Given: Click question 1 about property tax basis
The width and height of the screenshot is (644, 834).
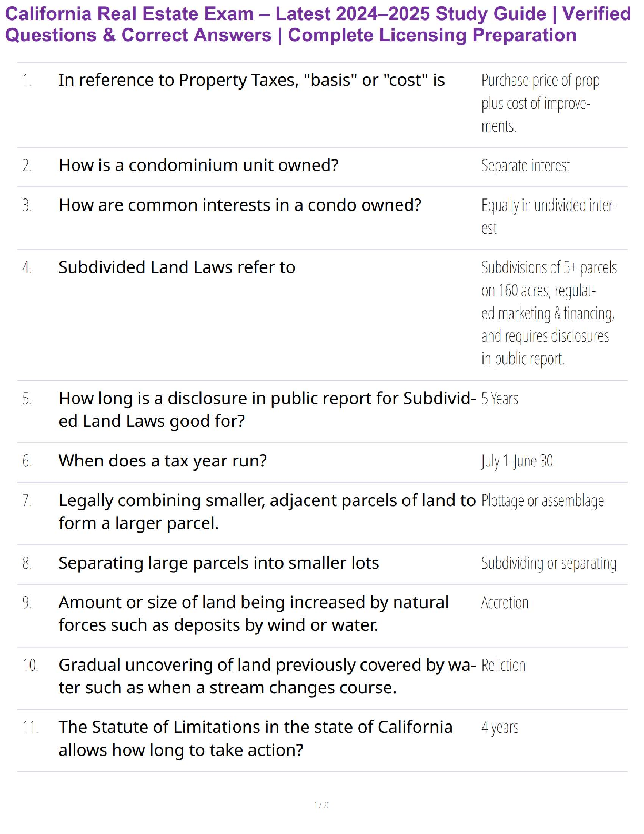Looking at the screenshot, I should click(x=251, y=80).
